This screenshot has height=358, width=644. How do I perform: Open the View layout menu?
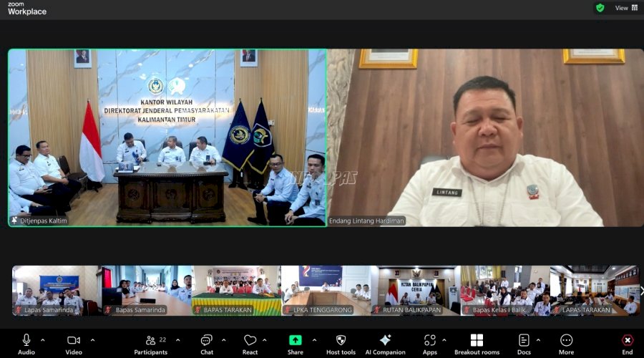click(626, 8)
